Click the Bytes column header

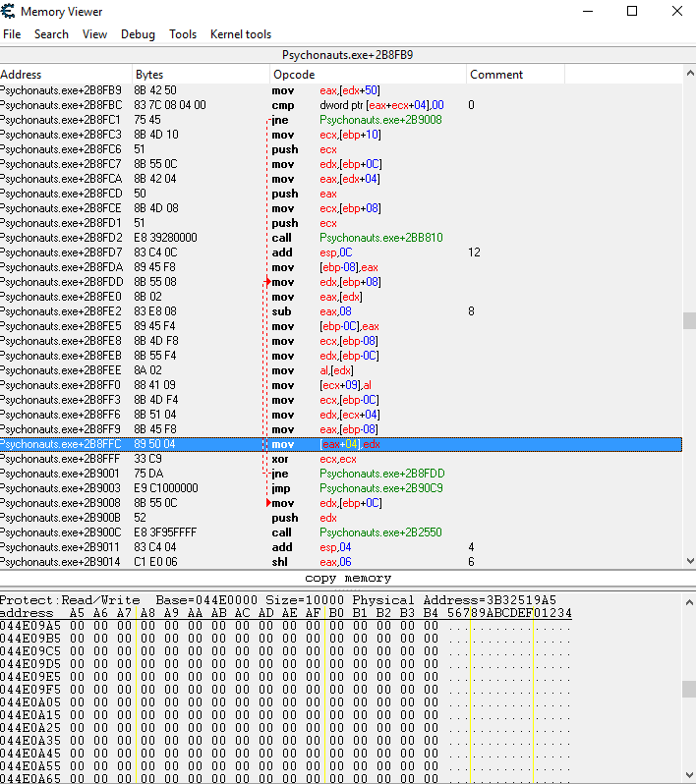[x=149, y=75]
